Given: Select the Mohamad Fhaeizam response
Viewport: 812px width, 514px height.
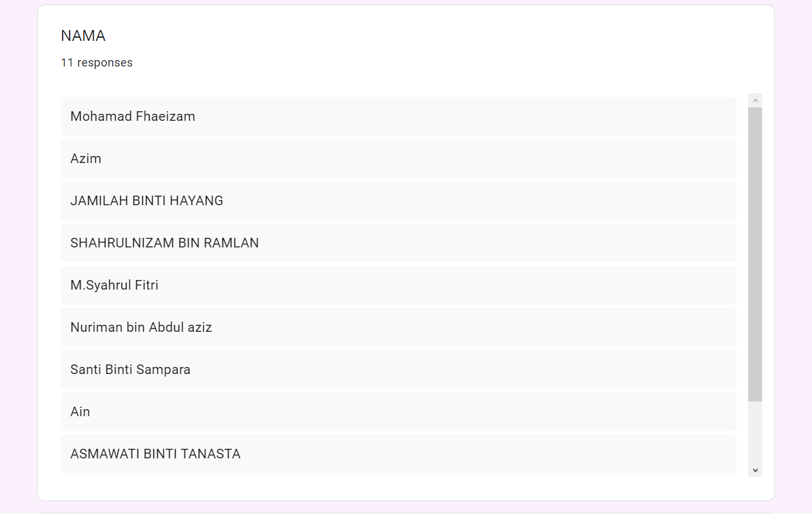Looking at the screenshot, I should coord(133,116).
